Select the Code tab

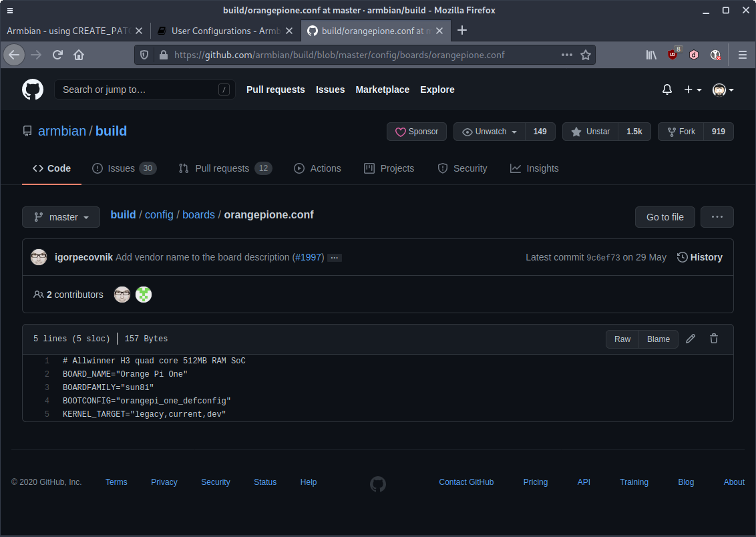click(51, 168)
